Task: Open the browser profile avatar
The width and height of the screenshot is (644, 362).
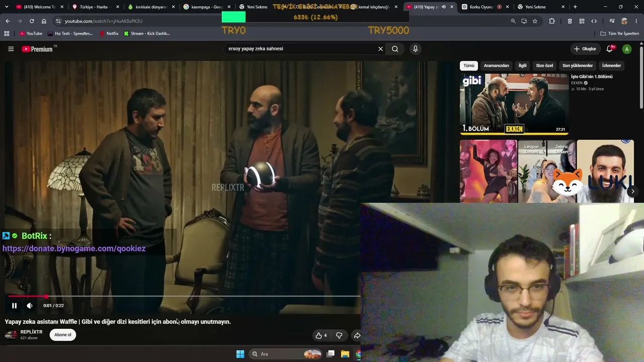Action: 624,21
